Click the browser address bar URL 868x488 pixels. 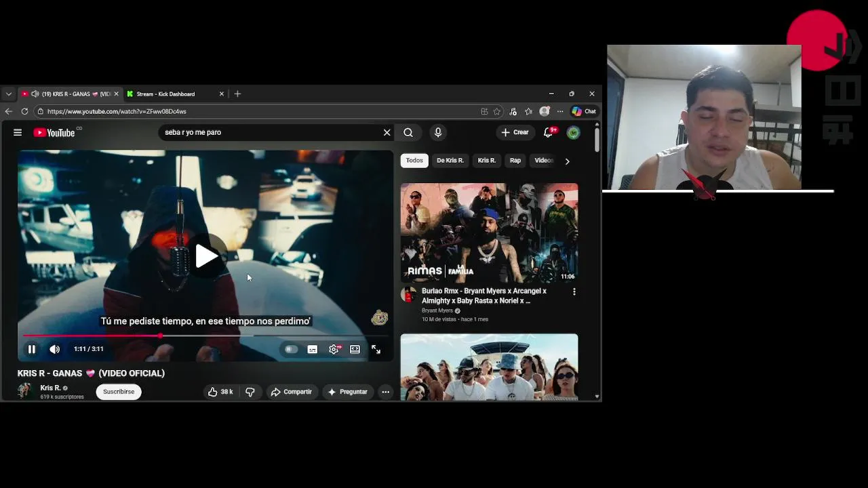pyautogui.click(x=117, y=111)
